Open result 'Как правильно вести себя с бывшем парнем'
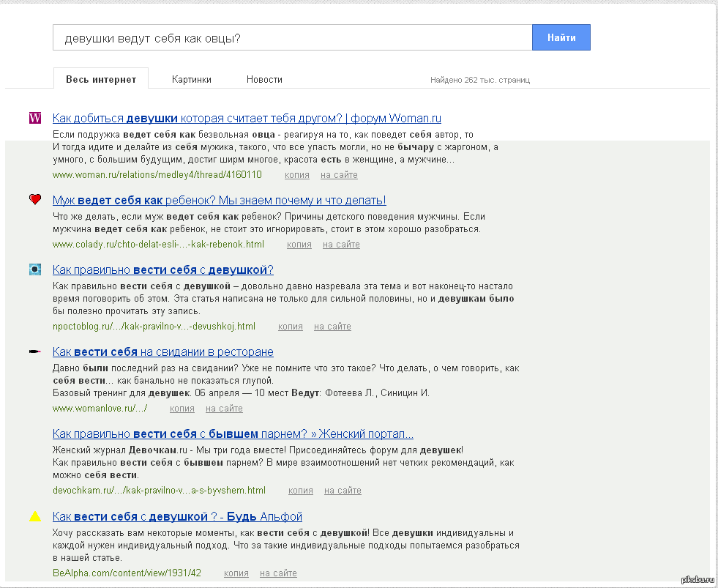The image size is (718, 588). [x=233, y=434]
